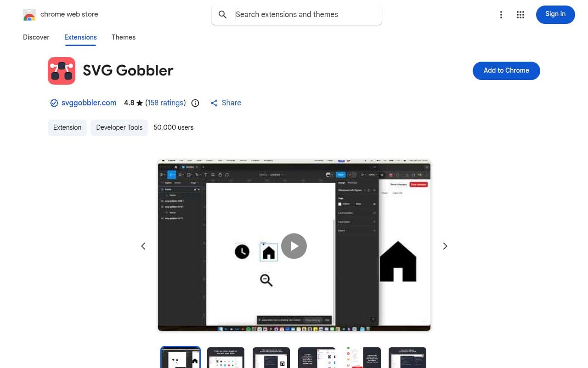Switch to the Discover tab
The width and height of the screenshot is (588, 368).
(36, 37)
